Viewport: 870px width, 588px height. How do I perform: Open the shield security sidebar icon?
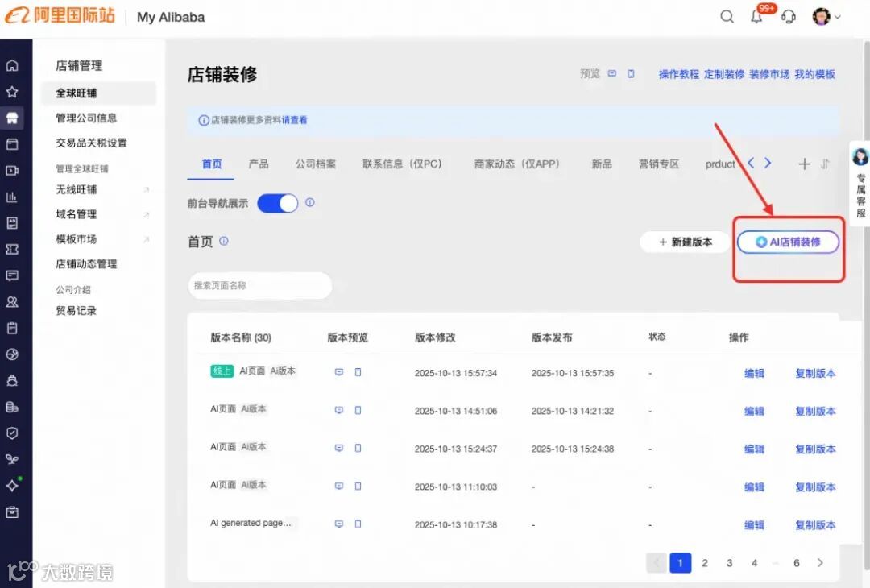12,433
